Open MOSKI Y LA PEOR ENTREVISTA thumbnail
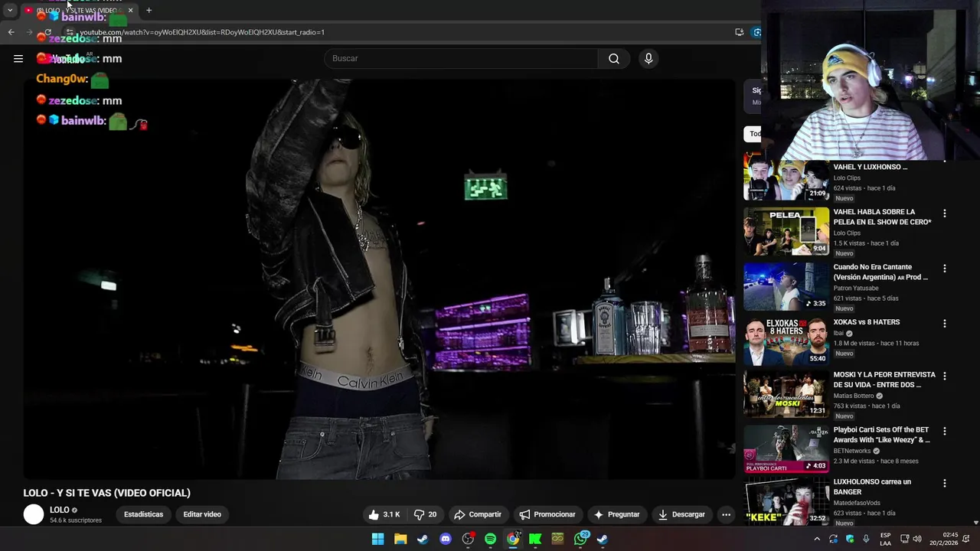The image size is (980, 551). point(786,394)
